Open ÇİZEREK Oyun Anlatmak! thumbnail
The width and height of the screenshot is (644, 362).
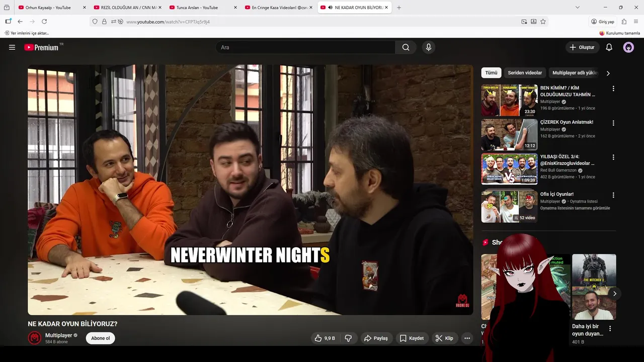coord(509,135)
